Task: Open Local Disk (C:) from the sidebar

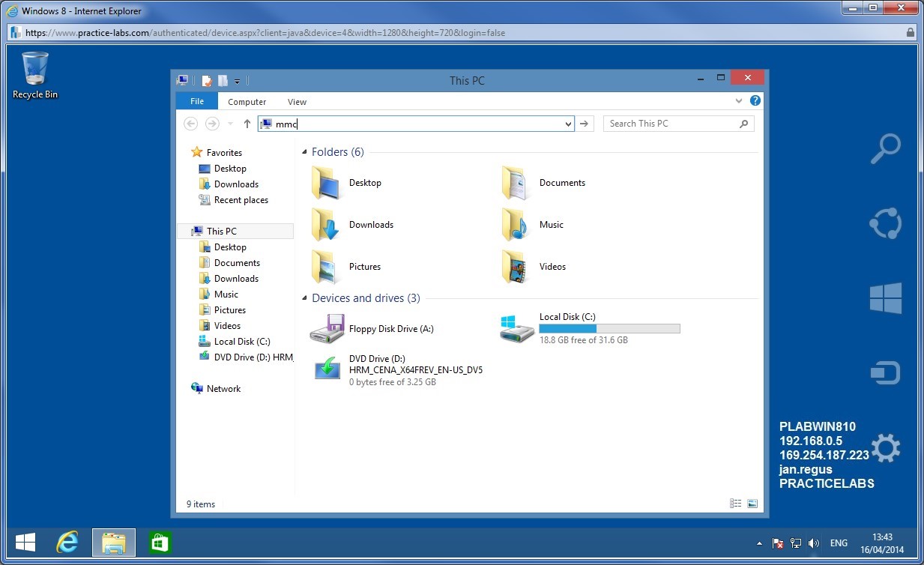Action: coord(240,341)
